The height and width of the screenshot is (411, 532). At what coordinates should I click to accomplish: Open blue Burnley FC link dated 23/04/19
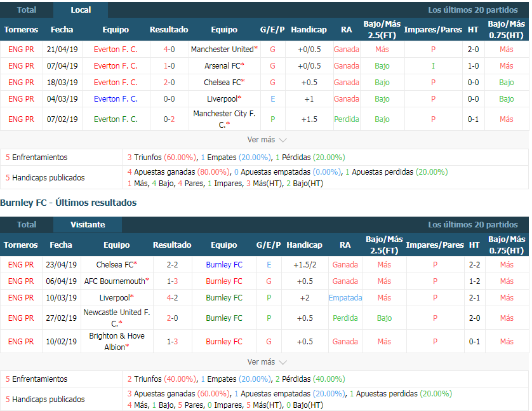pyautogui.click(x=224, y=265)
